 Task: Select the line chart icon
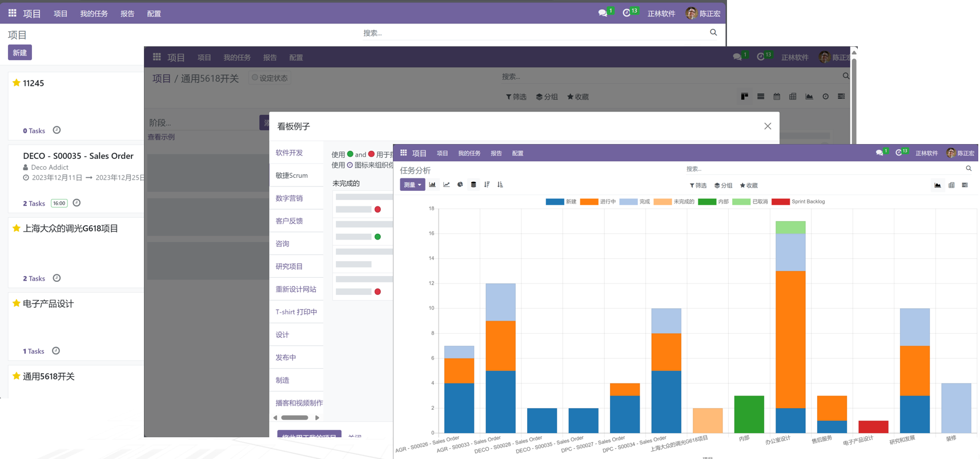click(x=447, y=185)
